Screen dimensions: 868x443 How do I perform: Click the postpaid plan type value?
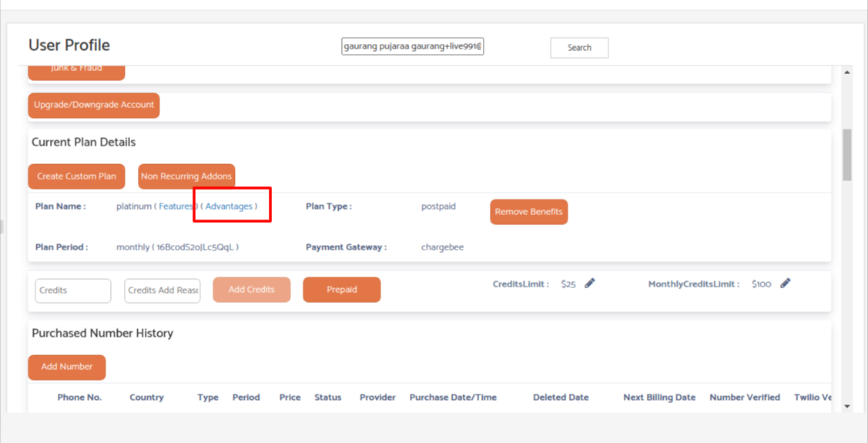tap(438, 206)
